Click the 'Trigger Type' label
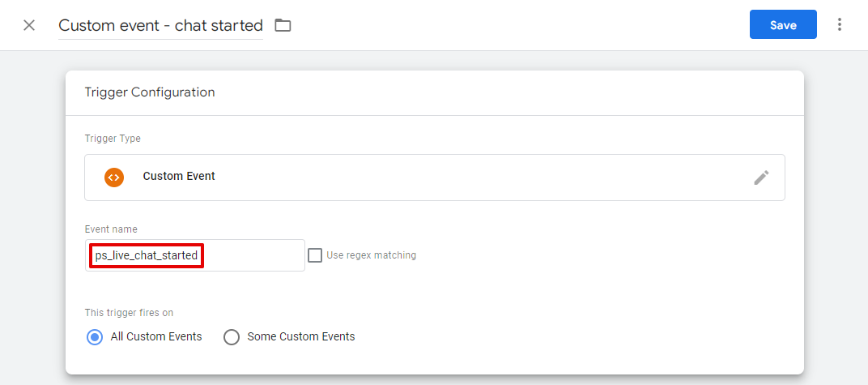The width and height of the screenshot is (868, 385). pos(113,139)
